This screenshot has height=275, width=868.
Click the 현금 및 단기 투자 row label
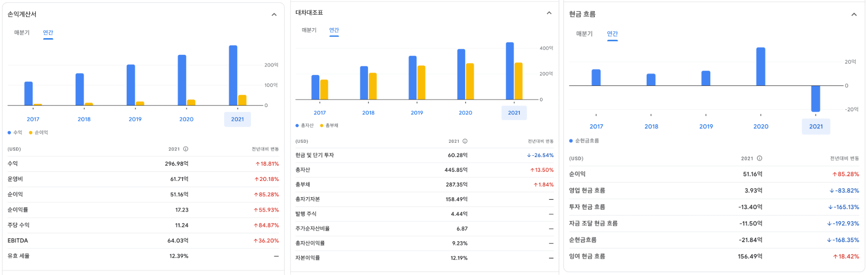(315, 155)
